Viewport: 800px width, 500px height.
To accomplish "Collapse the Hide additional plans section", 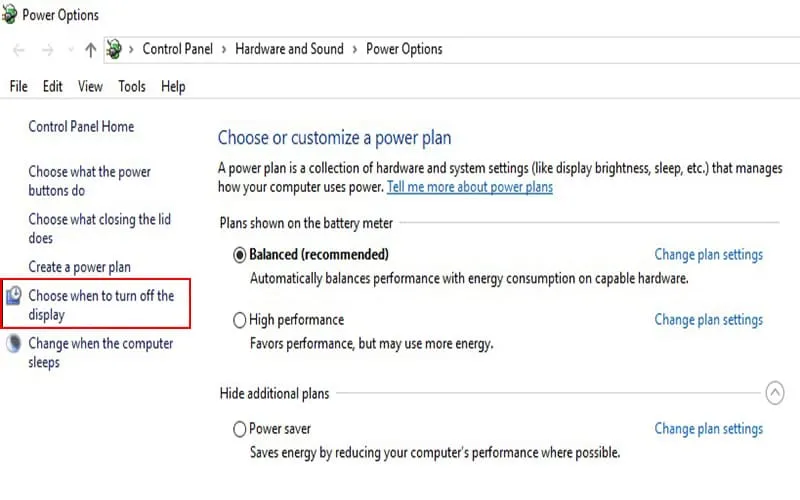I will [774, 393].
